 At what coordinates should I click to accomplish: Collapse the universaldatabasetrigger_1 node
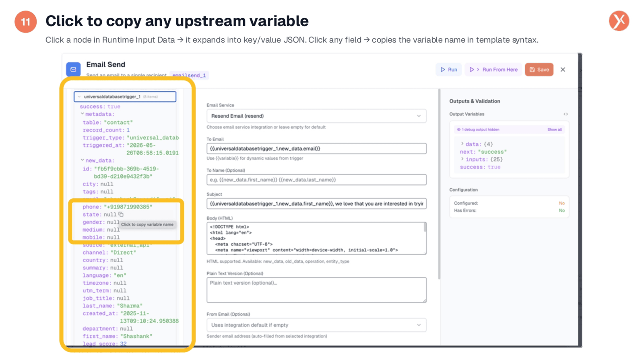(79, 97)
